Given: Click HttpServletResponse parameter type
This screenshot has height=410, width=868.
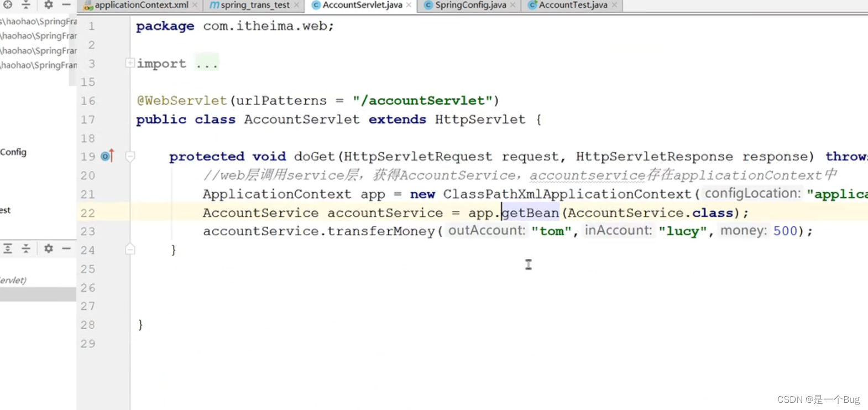Looking at the screenshot, I should tap(655, 157).
